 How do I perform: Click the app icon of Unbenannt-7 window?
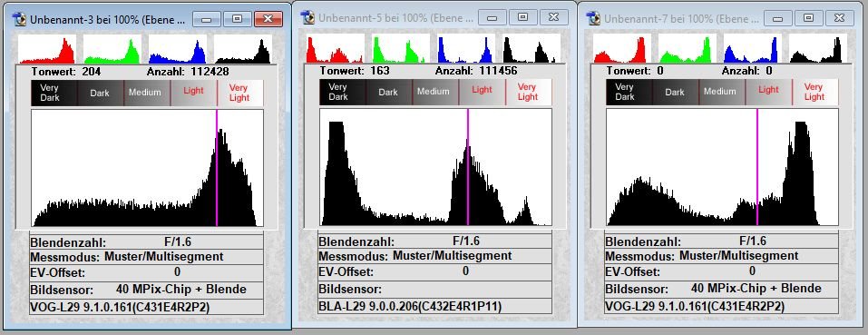pyautogui.click(x=594, y=18)
